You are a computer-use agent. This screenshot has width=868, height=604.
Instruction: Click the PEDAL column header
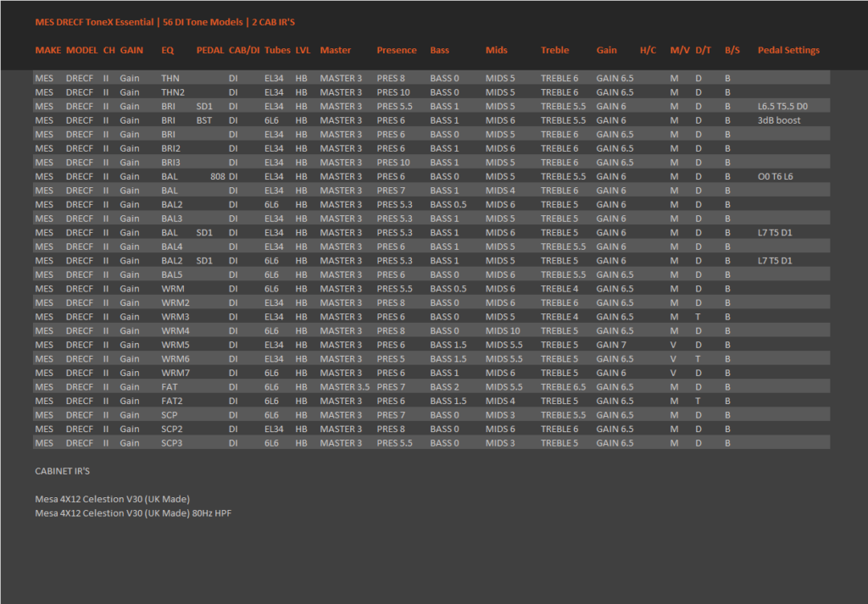pos(210,50)
